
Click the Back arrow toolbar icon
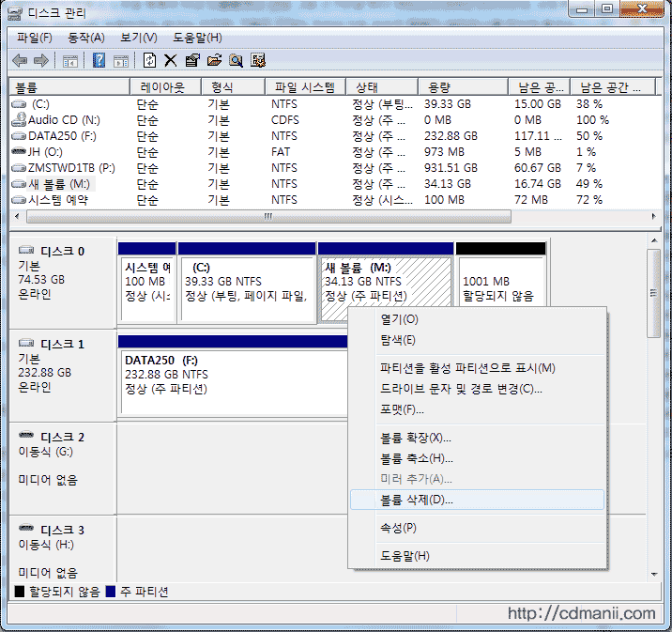[x=20, y=60]
